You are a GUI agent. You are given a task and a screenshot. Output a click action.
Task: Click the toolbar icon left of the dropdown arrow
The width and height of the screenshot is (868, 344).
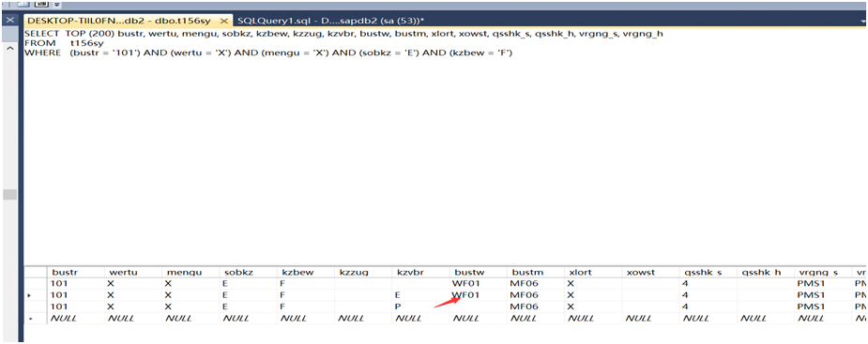pos(40,4)
